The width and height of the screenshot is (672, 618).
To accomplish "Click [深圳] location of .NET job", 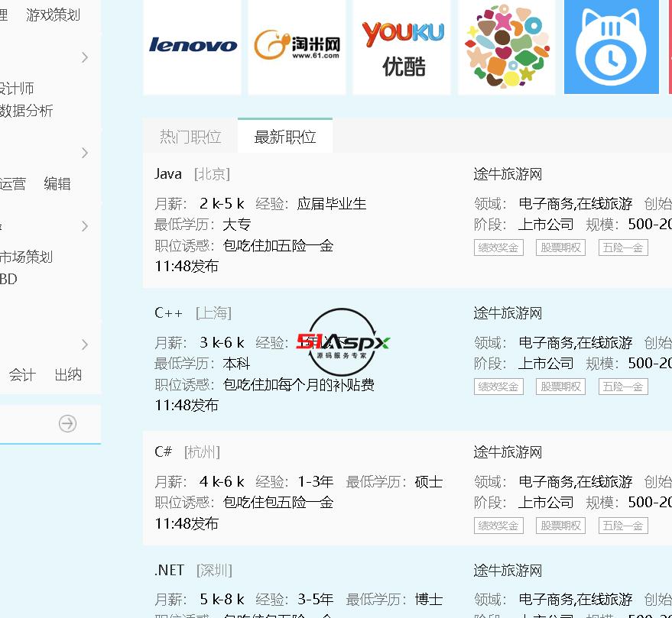I will (214, 571).
